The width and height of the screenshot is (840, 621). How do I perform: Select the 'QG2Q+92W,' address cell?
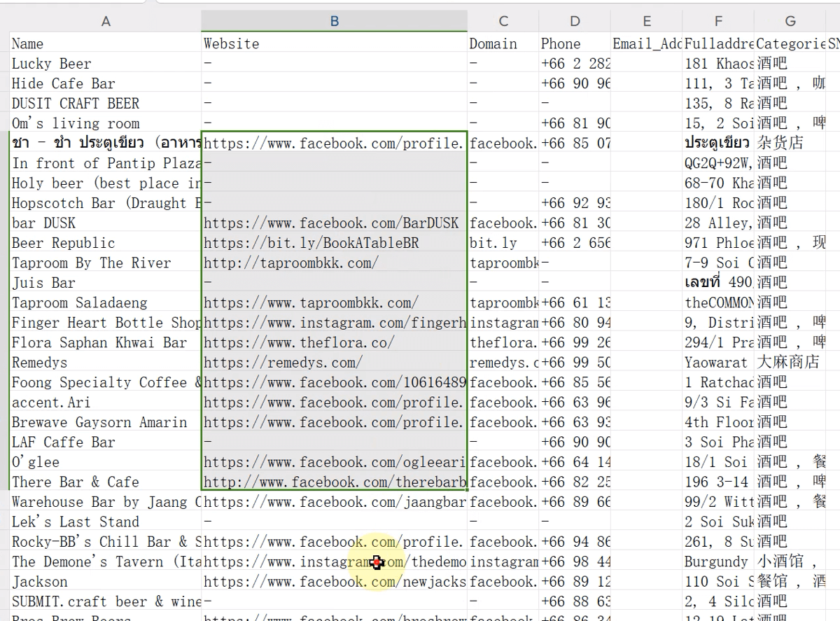click(719, 163)
